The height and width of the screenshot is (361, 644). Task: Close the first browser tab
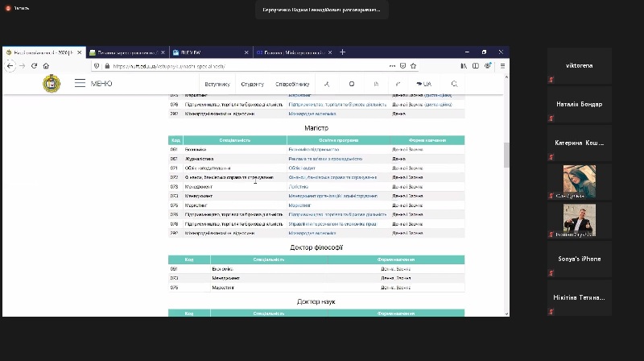[79, 52]
